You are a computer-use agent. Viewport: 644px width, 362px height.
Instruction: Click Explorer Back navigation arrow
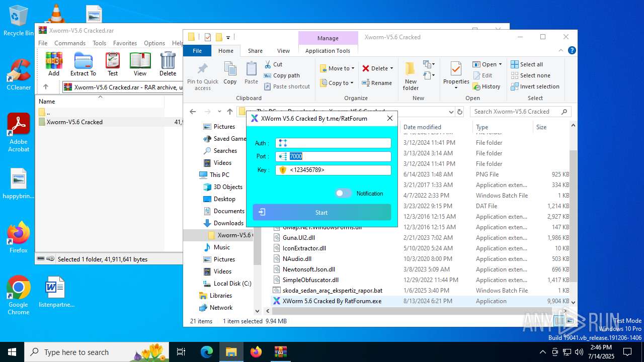(193, 112)
